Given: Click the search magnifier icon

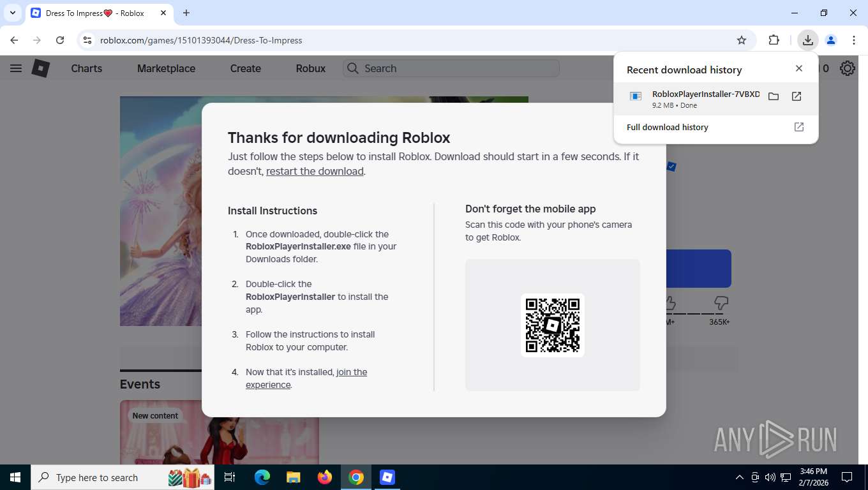Looking at the screenshot, I should [x=352, y=68].
